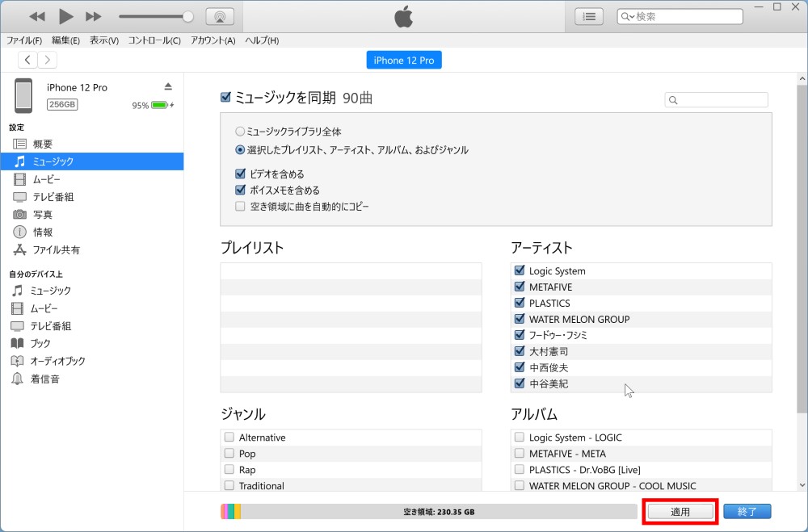808x532 pixels.
Task: Select the iPhone 12 Pro tab
Action: (404, 60)
